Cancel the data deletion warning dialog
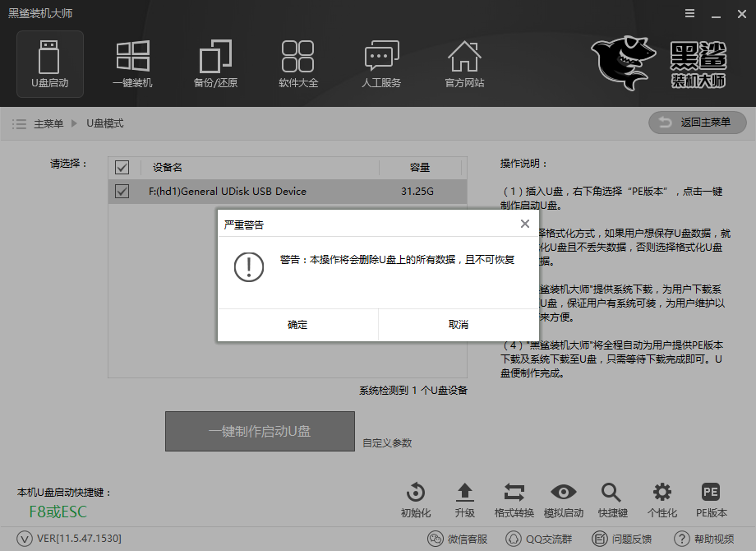 coord(457,324)
